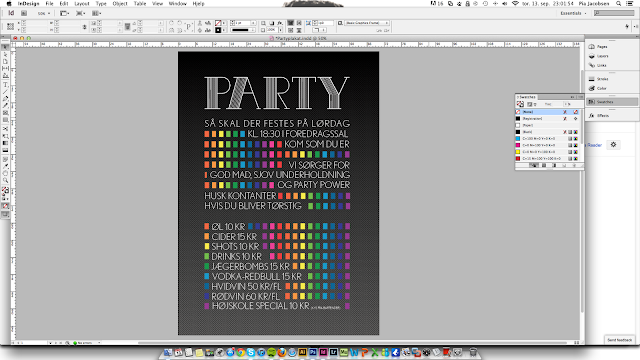Screen dimensions: 640x360
Task: Select the Page tool
Action: click(5, 61)
